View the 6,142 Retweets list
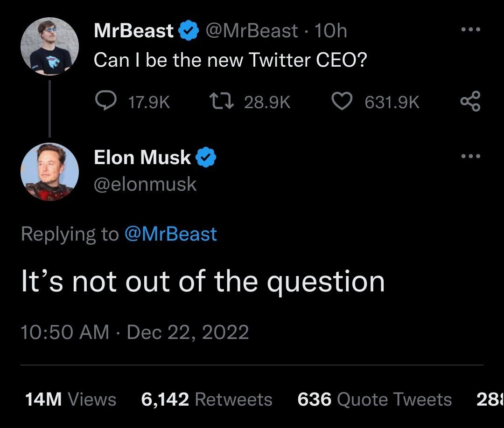This screenshot has width=504, height=428. pyautogui.click(x=206, y=400)
